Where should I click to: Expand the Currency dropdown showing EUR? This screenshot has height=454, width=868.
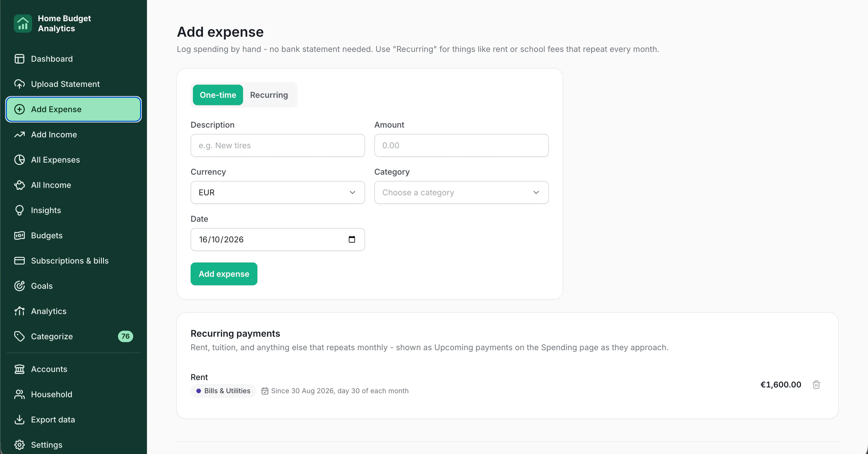(x=278, y=193)
